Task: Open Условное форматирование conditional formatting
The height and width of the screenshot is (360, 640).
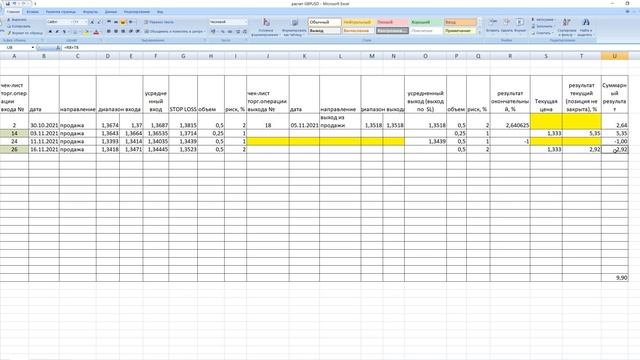Action: coord(266,27)
